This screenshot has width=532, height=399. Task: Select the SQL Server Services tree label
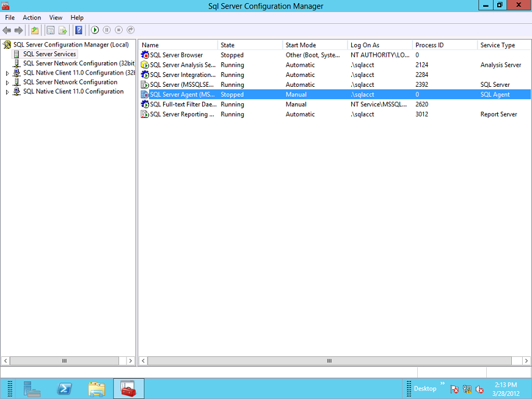tap(49, 54)
